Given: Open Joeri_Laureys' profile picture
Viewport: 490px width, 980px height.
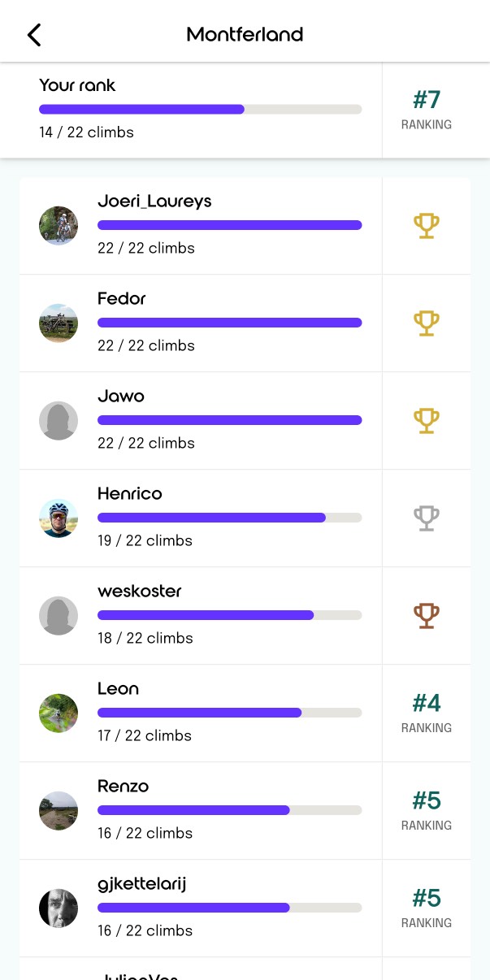Looking at the screenshot, I should coord(59,226).
